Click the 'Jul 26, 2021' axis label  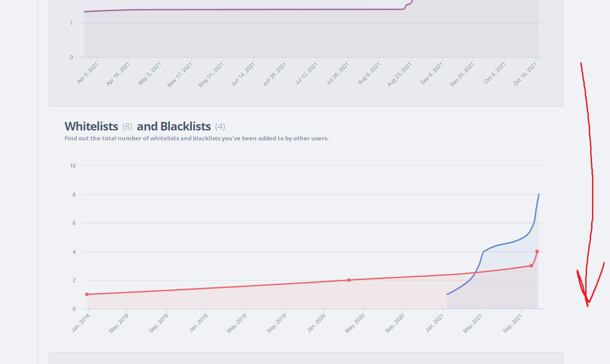click(338, 73)
